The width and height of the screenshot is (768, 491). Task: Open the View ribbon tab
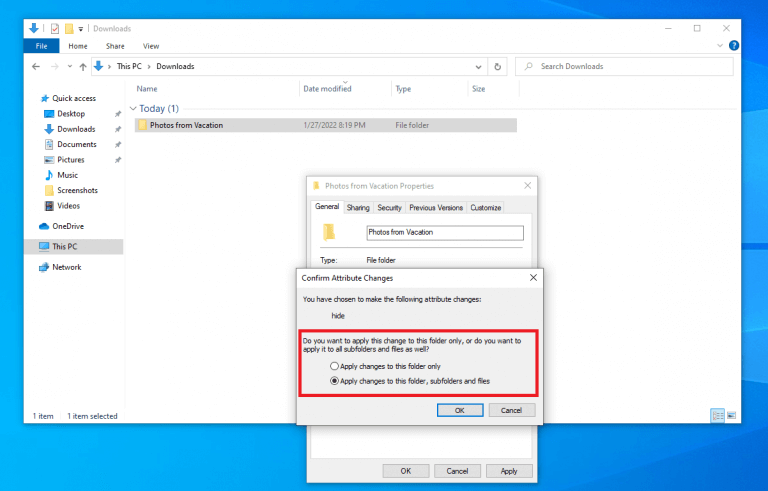[x=151, y=46]
